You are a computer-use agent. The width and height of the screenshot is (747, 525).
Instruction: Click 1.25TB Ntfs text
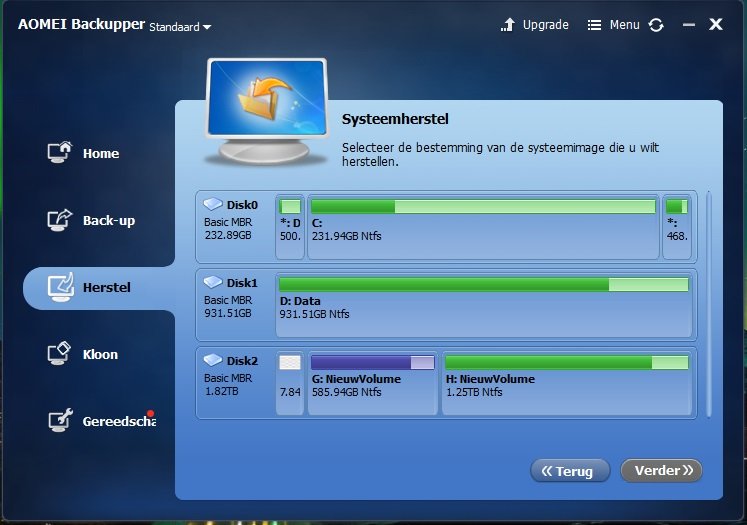click(x=474, y=392)
